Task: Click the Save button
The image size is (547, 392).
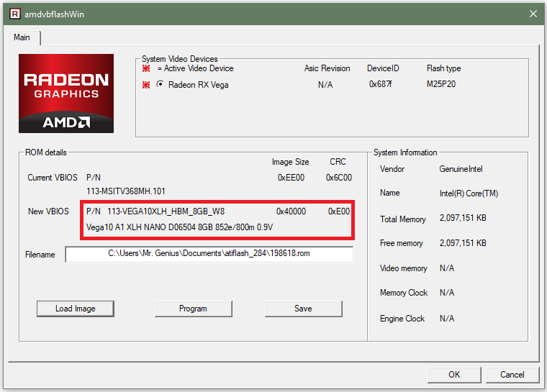Action: 303,309
